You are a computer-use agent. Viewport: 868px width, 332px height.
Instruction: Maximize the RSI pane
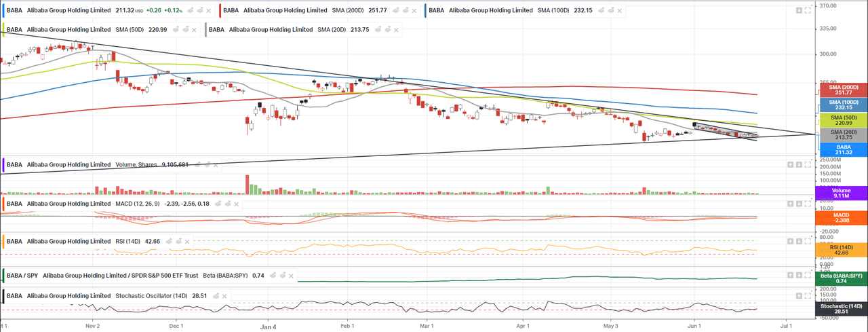808,241
